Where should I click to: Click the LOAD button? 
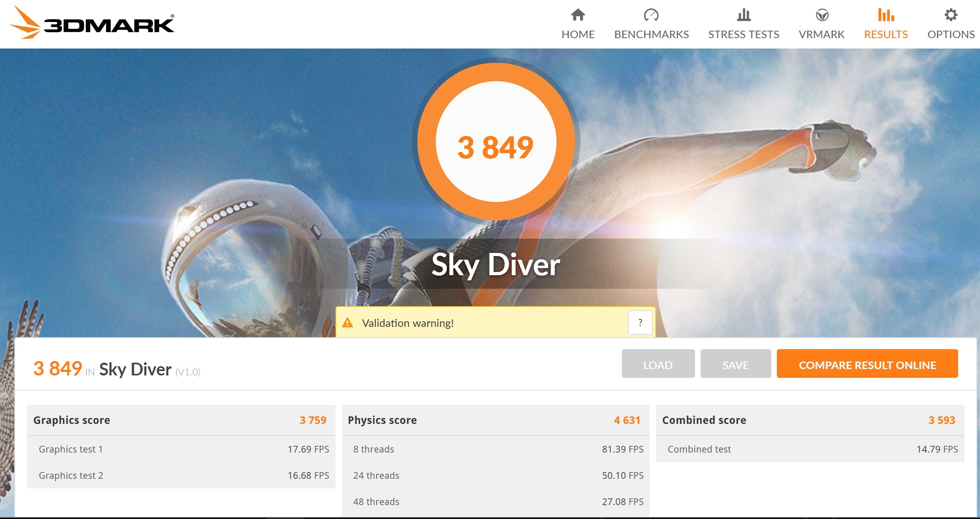[658, 363]
